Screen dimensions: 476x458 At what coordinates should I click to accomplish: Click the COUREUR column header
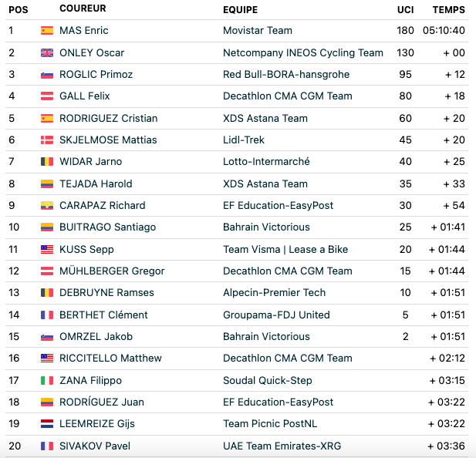pos(83,8)
